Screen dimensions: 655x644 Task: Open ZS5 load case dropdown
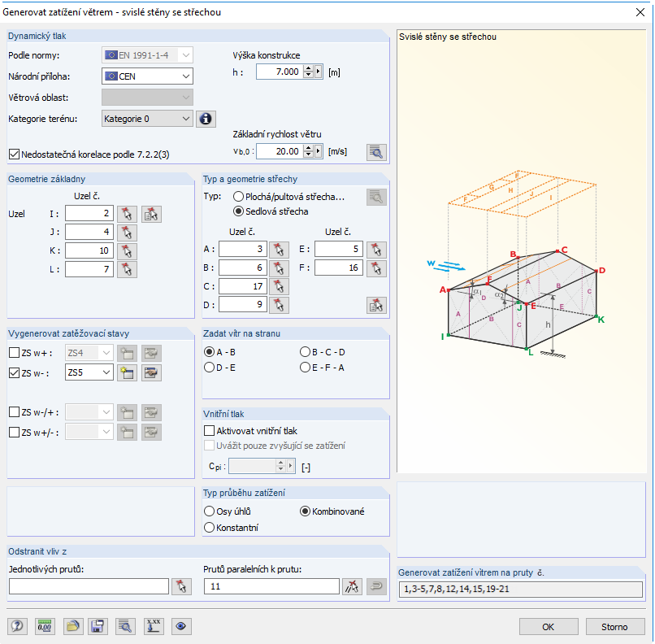click(89, 372)
